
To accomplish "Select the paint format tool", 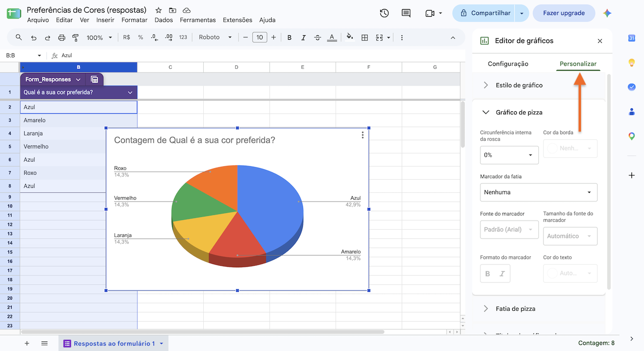I will point(76,37).
